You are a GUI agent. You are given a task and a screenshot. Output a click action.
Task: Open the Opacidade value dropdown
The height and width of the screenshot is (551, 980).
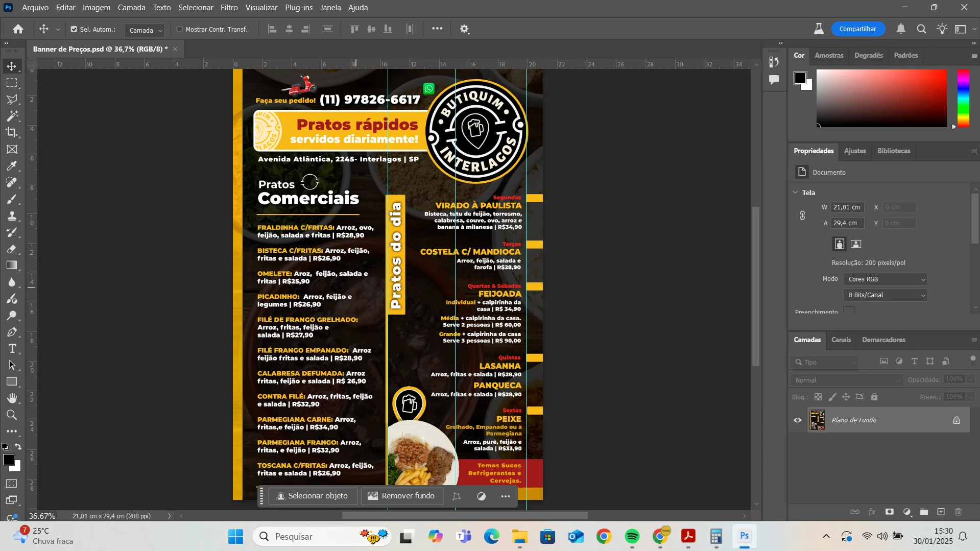[971, 379]
